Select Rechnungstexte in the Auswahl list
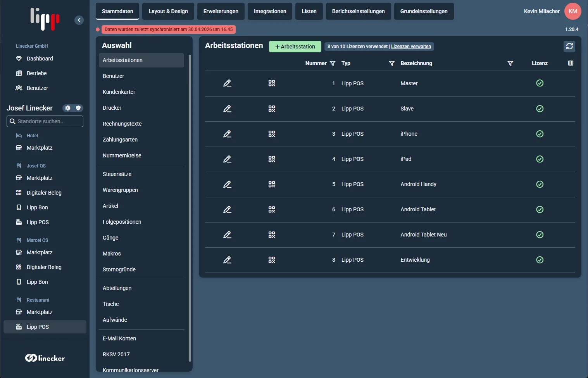The width and height of the screenshot is (588, 378). (141, 124)
